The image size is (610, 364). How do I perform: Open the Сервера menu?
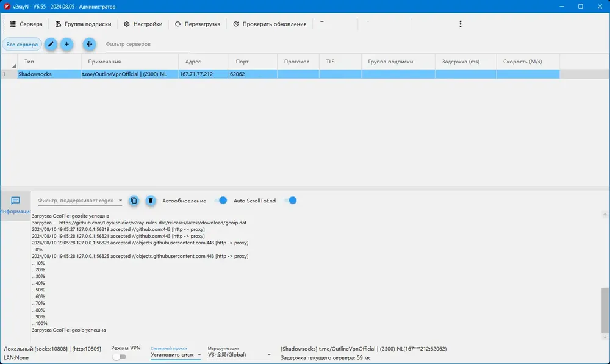point(26,24)
